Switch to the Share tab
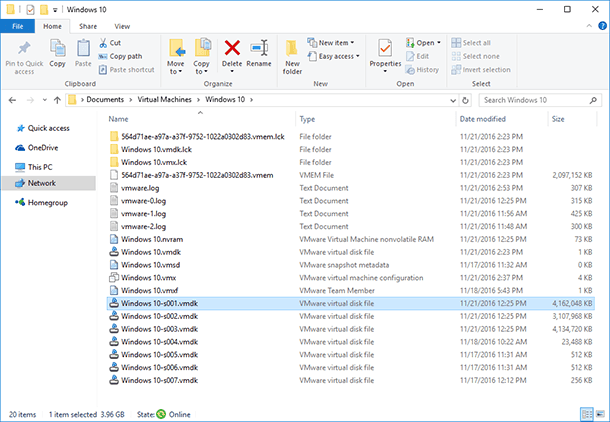The height and width of the screenshot is (422, 610). pos(88,26)
